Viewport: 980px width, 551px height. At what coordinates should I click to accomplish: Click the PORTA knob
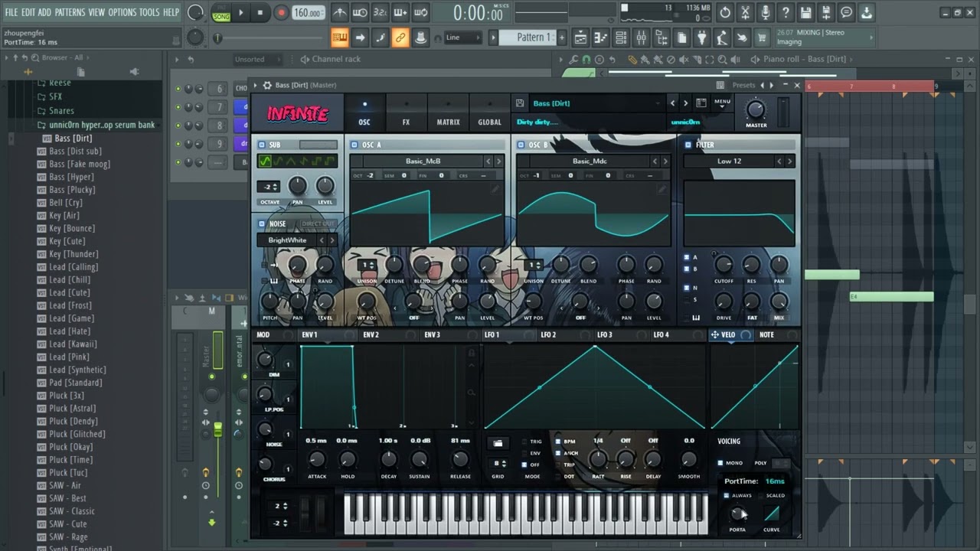click(x=737, y=514)
